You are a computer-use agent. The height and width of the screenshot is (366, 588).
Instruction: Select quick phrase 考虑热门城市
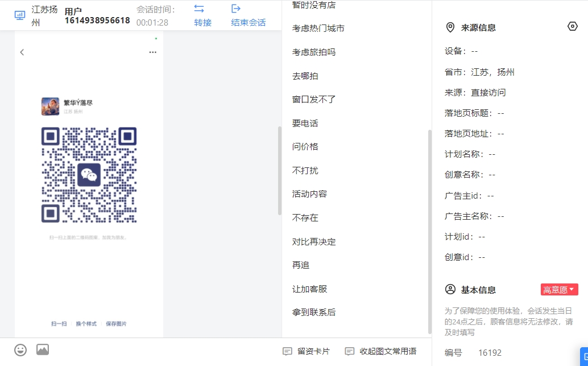pos(318,28)
